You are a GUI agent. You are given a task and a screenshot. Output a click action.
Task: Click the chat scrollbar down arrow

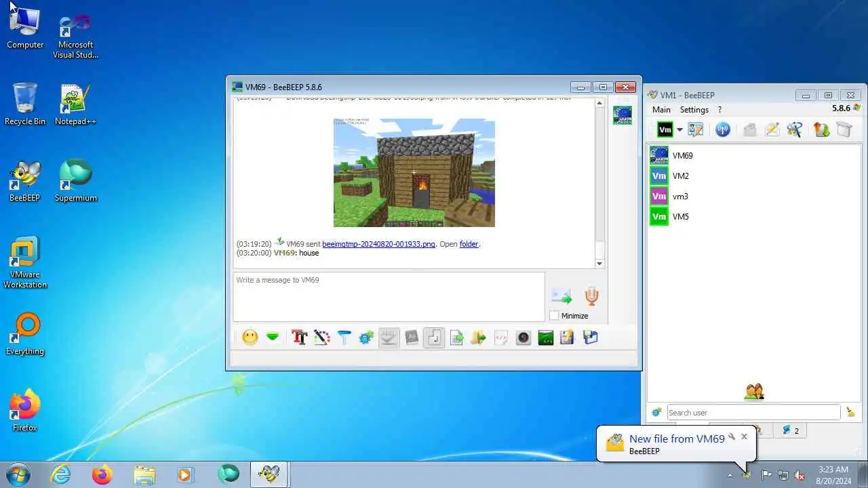click(599, 264)
